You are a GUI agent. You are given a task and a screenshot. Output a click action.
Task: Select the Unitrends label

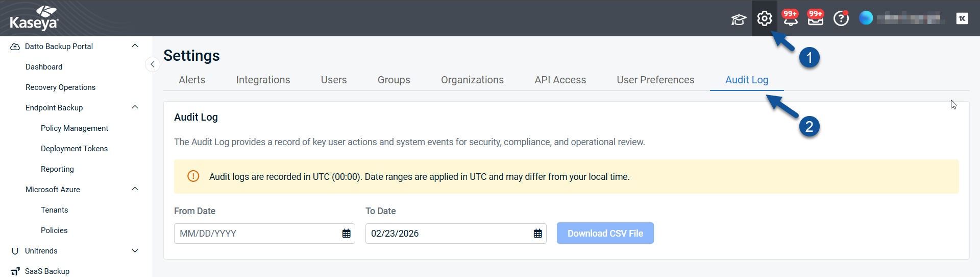click(x=41, y=251)
